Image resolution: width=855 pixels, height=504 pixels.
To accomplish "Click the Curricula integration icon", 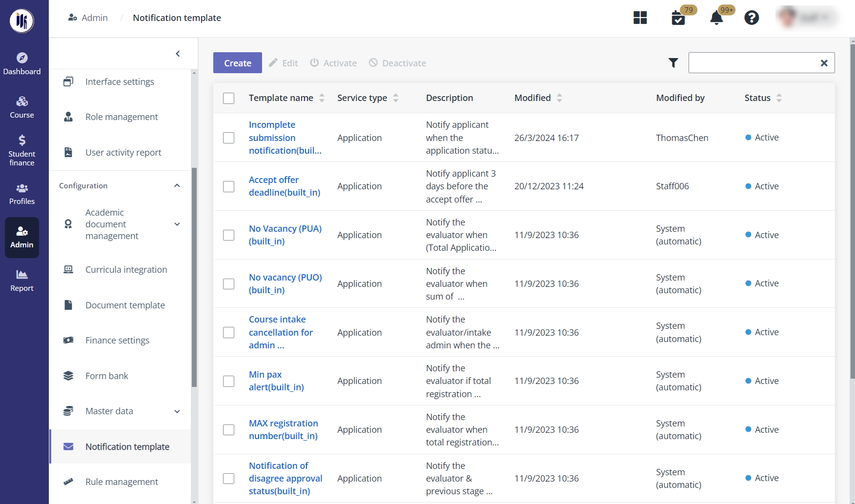I will (x=68, y=269).
